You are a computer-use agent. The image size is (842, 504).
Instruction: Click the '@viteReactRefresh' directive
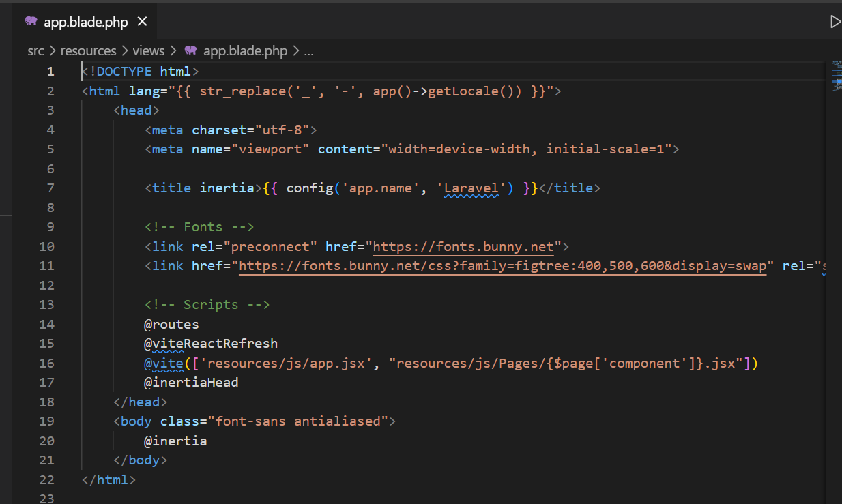click(211, 344)
